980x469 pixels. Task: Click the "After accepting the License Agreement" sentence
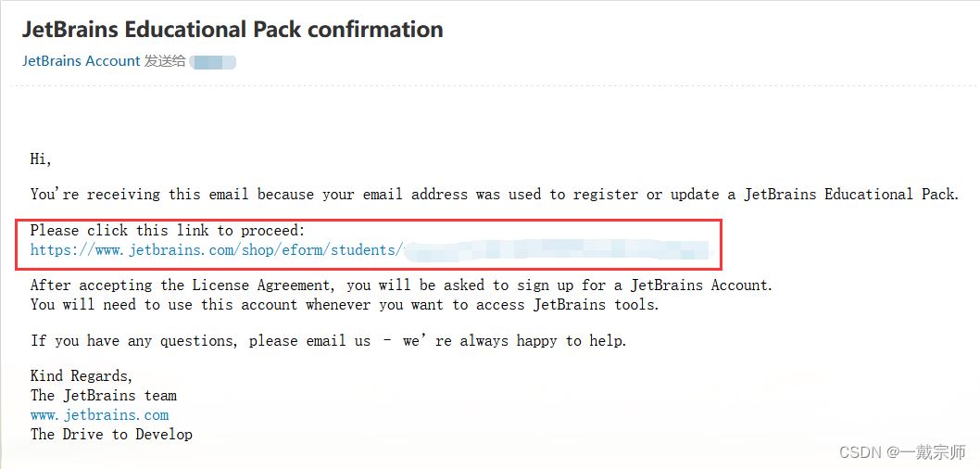402,285
